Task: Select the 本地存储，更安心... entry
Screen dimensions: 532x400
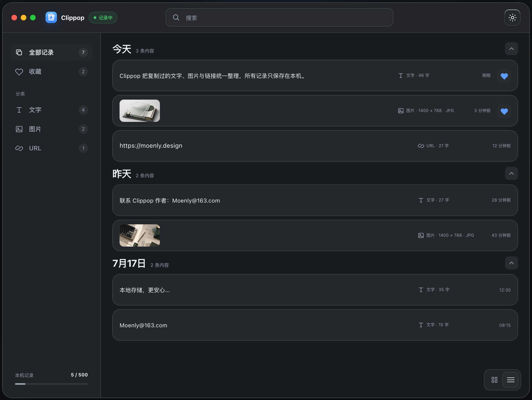Action: click(x=315, y=290)
